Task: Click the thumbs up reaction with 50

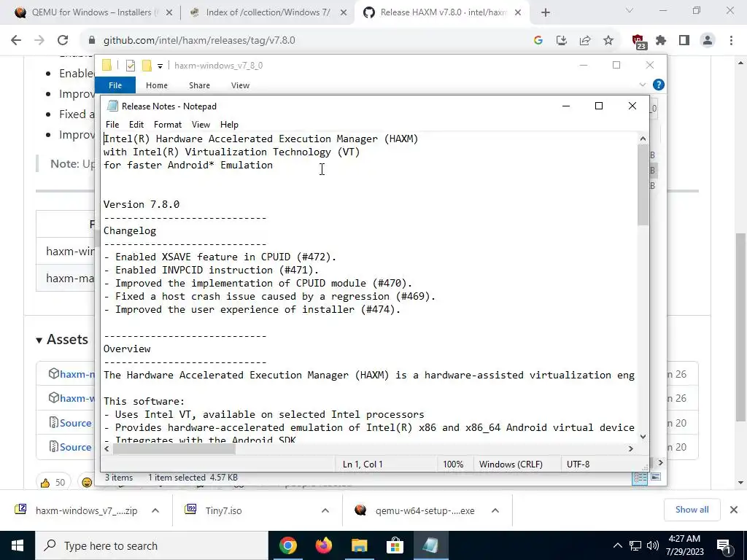Action: pyautogui.click(x=53, y=483)
